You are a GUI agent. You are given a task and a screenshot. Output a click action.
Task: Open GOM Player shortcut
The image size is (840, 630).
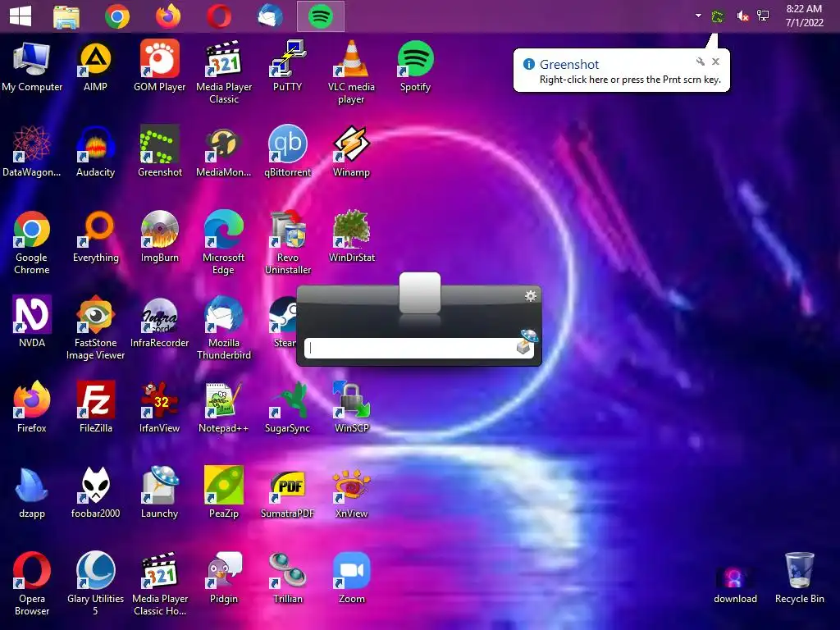[160, 67]
